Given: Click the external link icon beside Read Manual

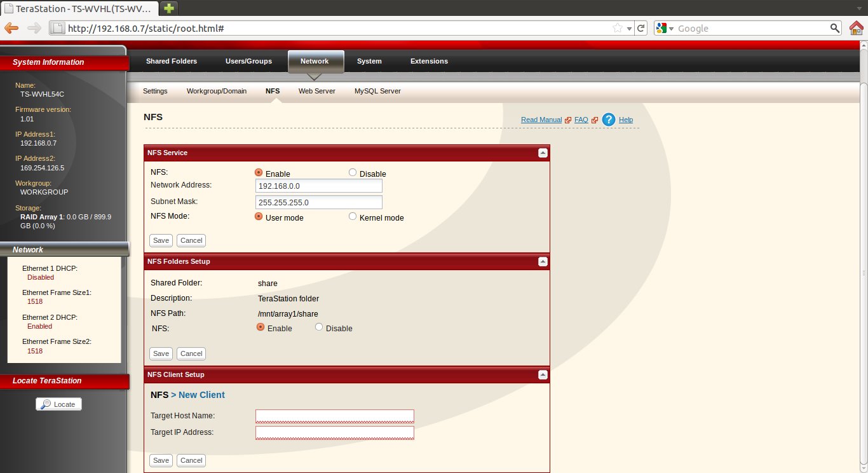Looking at the screenshot, I should click(x=568, y=120).
